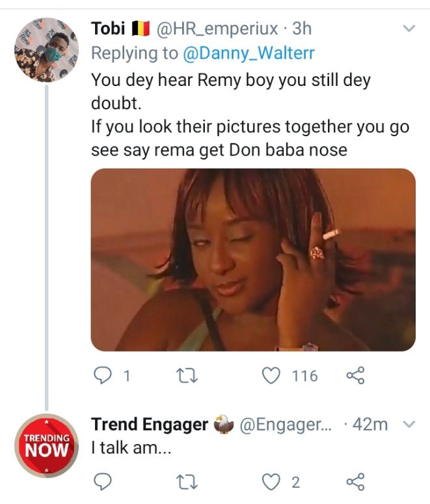Share Tobi's tweet
Screen dimensions: 430x504
(355, 375)
